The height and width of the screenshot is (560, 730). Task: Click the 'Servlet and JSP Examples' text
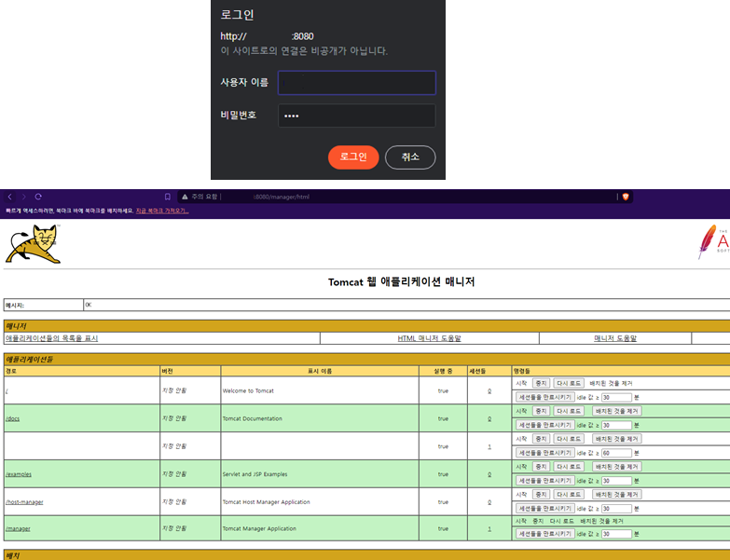255,474
